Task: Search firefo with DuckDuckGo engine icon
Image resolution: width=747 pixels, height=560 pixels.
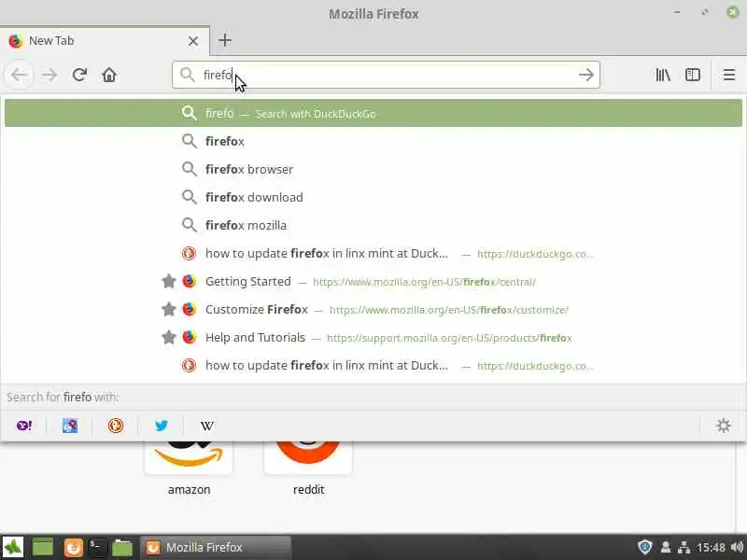Action: [x=115, y=426]
